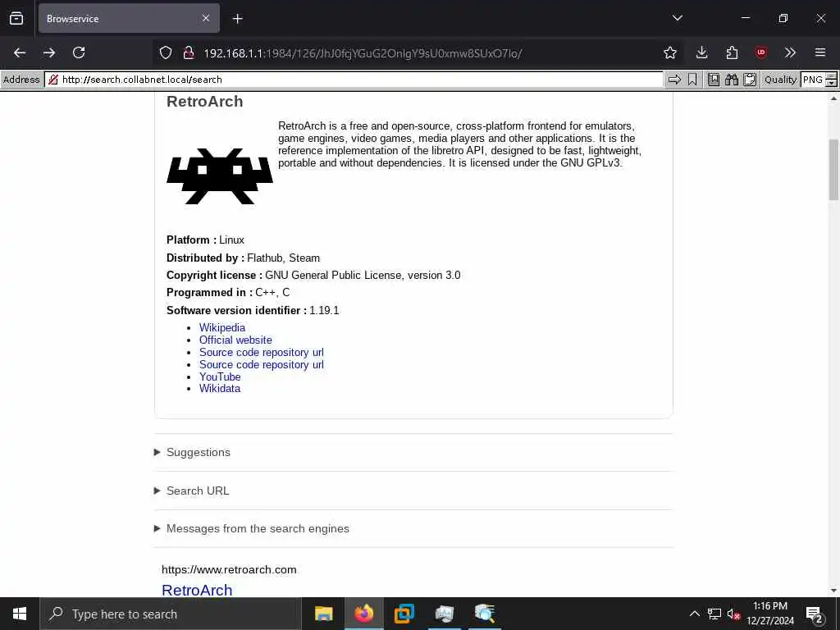This screenshot has width=840, height=630.
Task: Click the insecure connection padlock icon
Action: point(188,52)
